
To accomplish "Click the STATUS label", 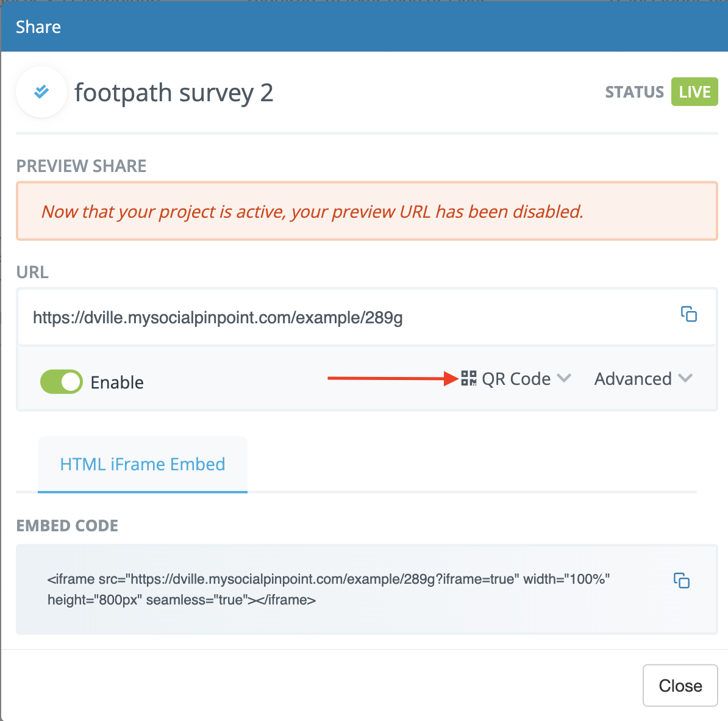I will tap(634, 92).
